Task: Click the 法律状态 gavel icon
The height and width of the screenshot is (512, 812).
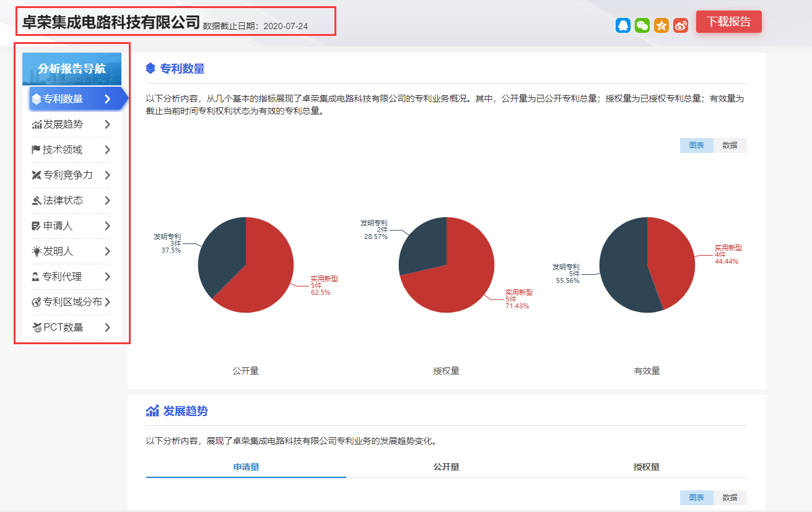Action: click(x=37, y=201)
